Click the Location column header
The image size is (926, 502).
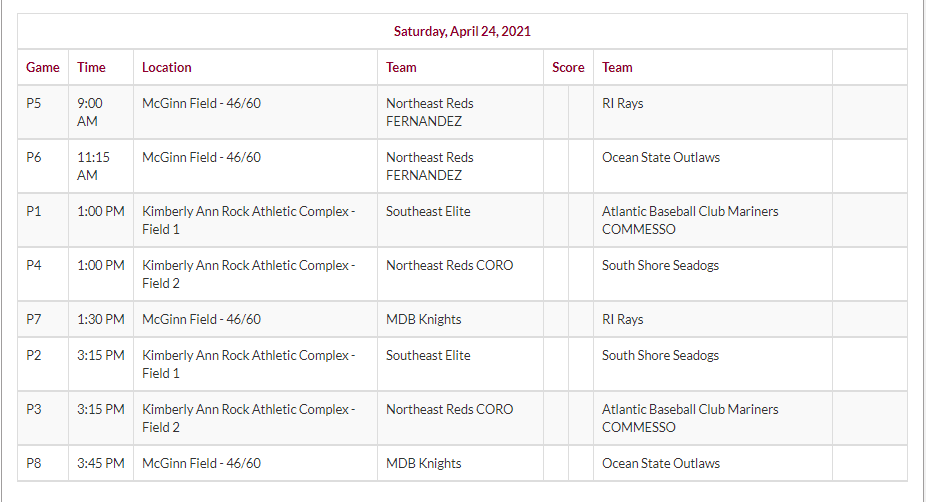pos(167,67)
